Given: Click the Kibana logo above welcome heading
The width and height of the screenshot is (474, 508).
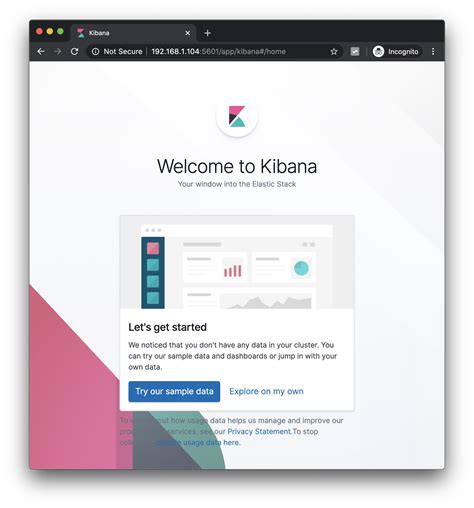Looking at the screenshot, I should (x=237, y=116).
